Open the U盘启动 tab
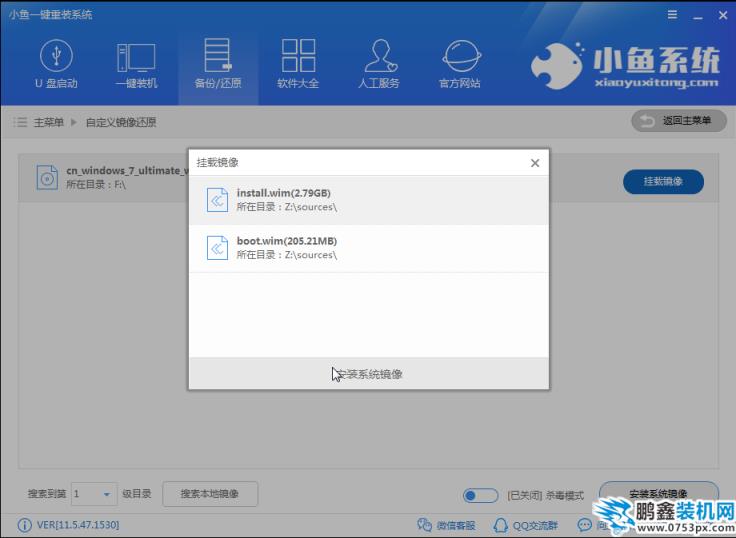Image resolution: width=736 pixels, height=538 pixels. tap(56, 64)
